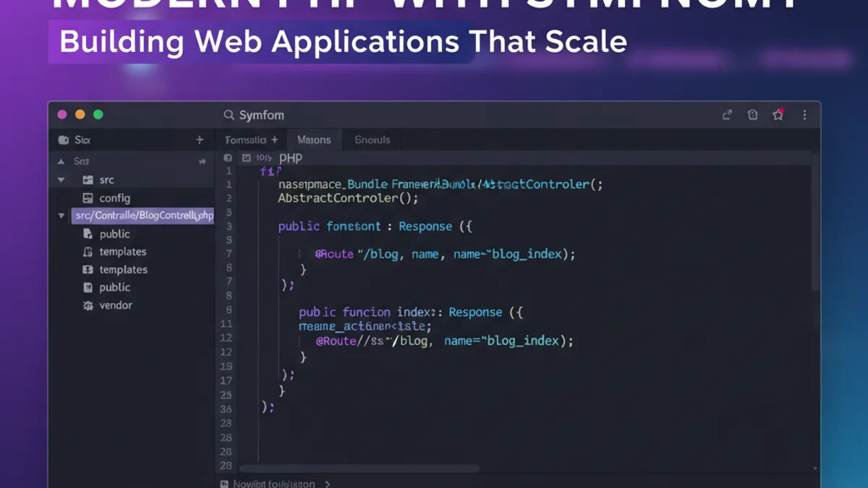Click the plus button to add a new file
Screen dimensions: 868x488
pos(198,139)
